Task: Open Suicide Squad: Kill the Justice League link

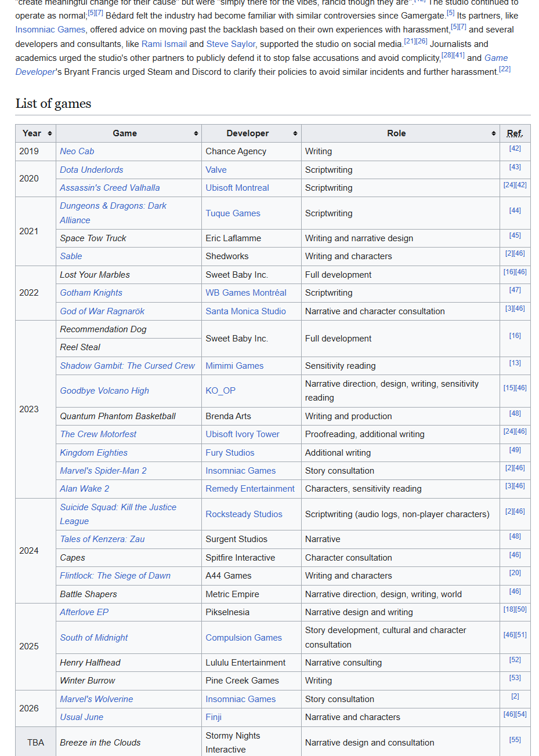Action: coord(118,514)
